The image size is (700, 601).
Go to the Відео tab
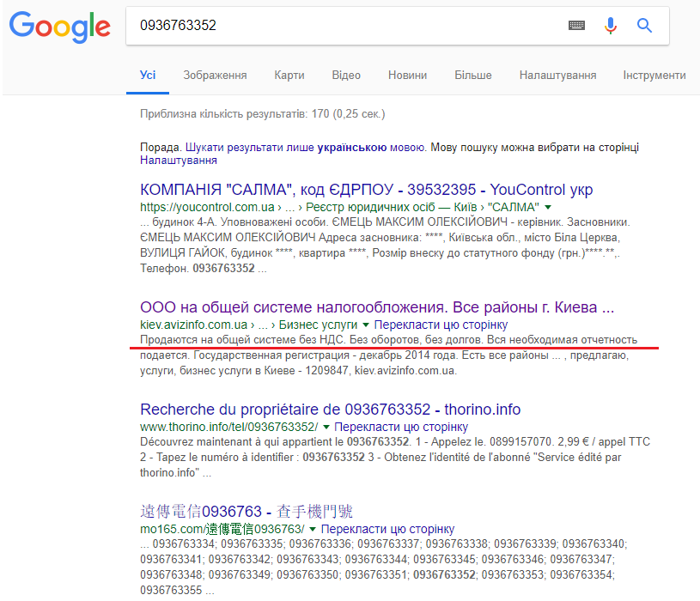pyautogui.click(x=346, y=75)
